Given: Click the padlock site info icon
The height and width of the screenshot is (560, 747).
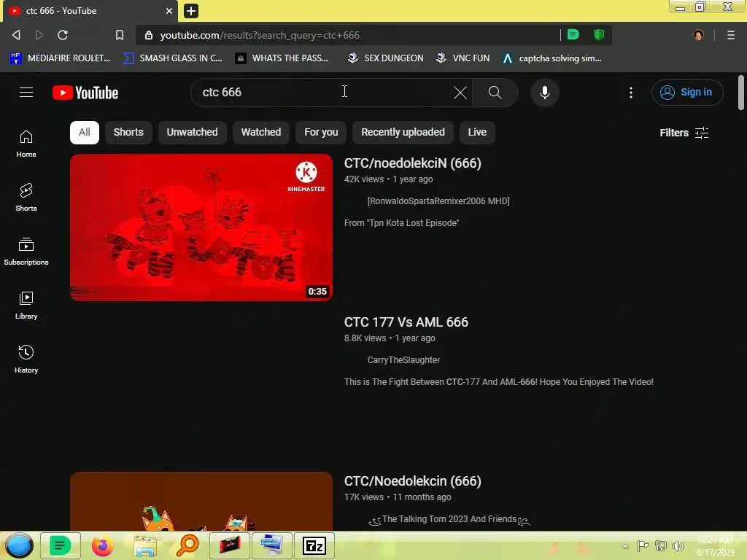Looking at the screenshot, I should click(149, 35).
